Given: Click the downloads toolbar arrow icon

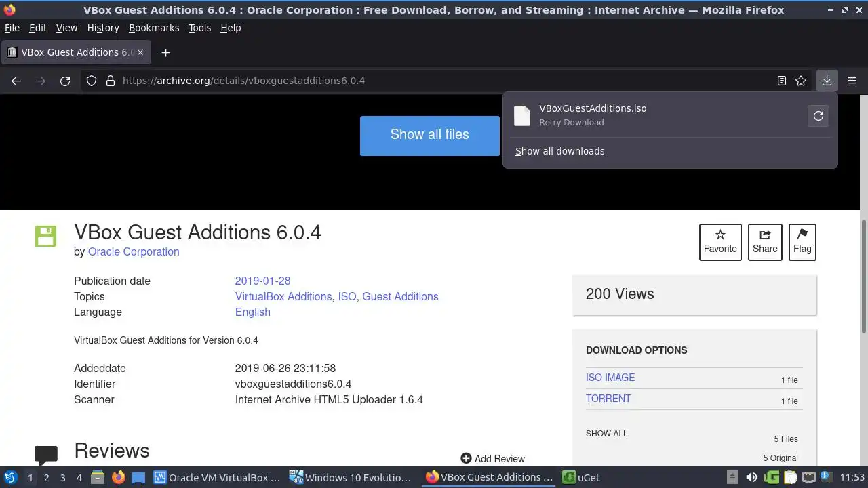Looking at the screenshot, I should point(827,81).
